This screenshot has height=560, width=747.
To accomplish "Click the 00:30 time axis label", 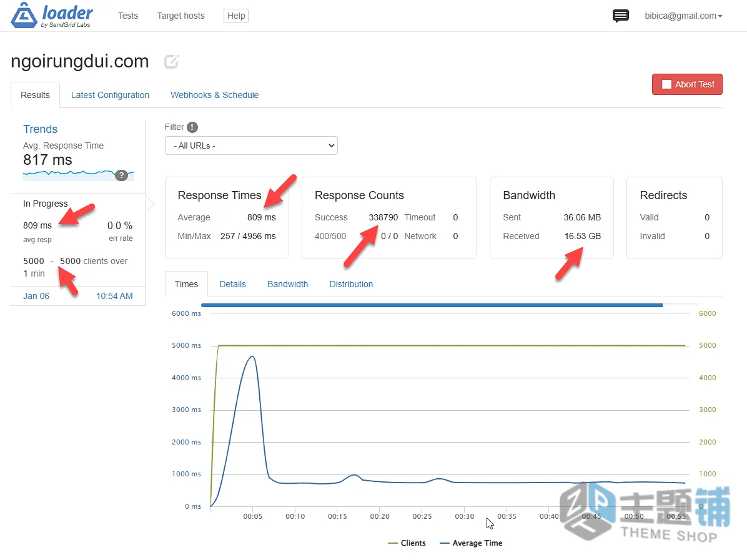I will tap(465, 516).
